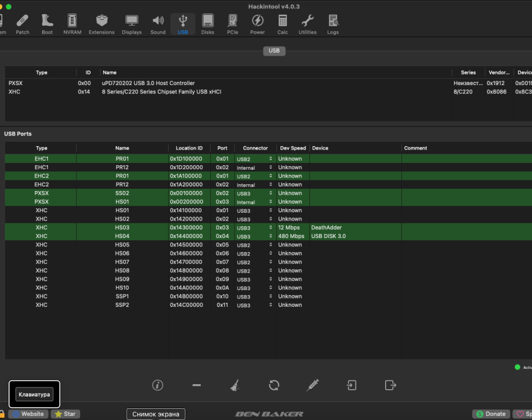Select the 8 Series/C220 xHCI controller row
Viewport: 532px width, 420px height.
click(x=269, y=92)
